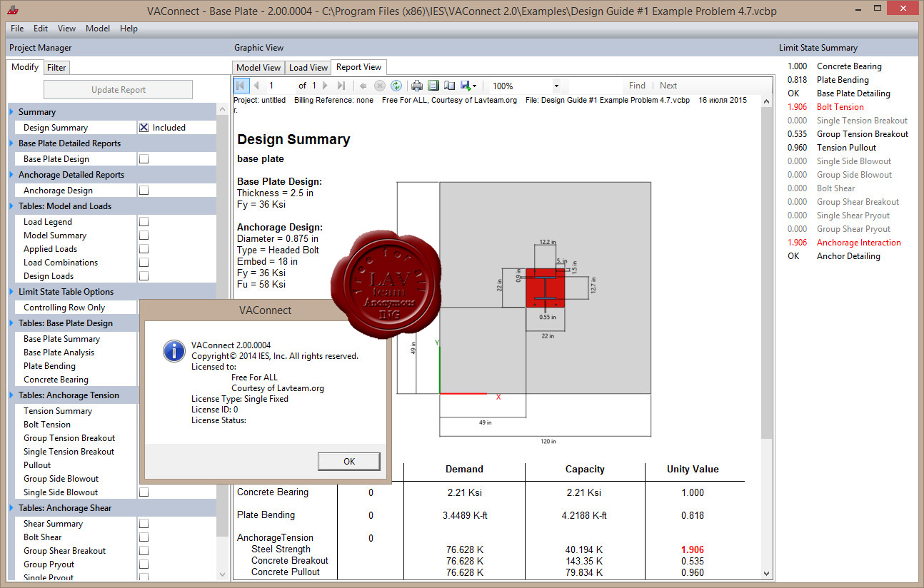This screenshot has width=924, height=588.
Task: Collapse Tables: Base Plate Design section
Action: click(x=11, y=323)
